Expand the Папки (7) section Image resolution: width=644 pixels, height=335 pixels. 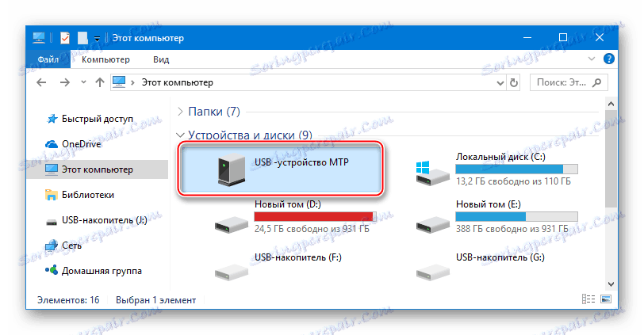click(x=180, y=111)
